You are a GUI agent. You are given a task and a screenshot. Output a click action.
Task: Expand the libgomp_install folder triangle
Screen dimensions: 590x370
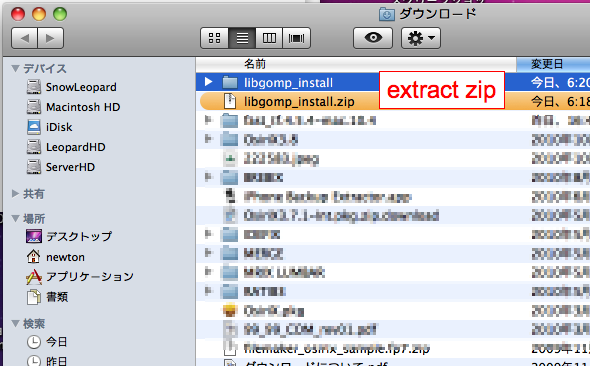click(208, 82)
